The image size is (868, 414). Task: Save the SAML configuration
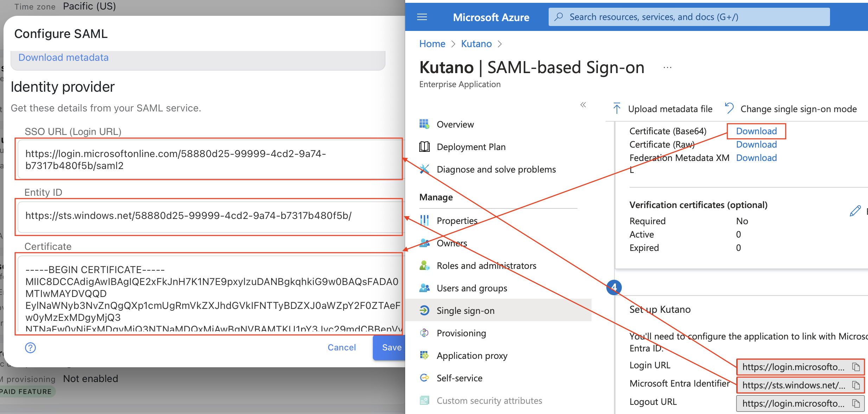tap(390, 348)
